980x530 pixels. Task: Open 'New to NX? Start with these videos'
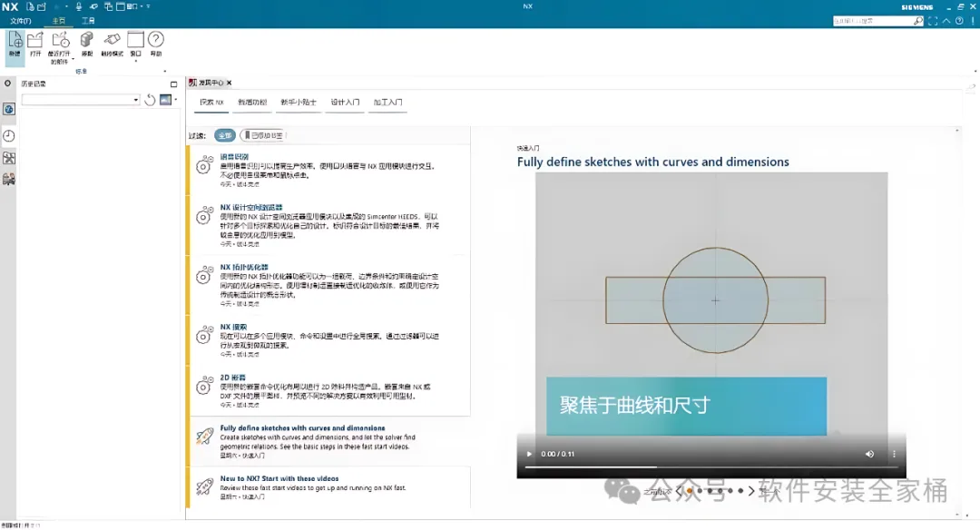[x=329, y=486]
